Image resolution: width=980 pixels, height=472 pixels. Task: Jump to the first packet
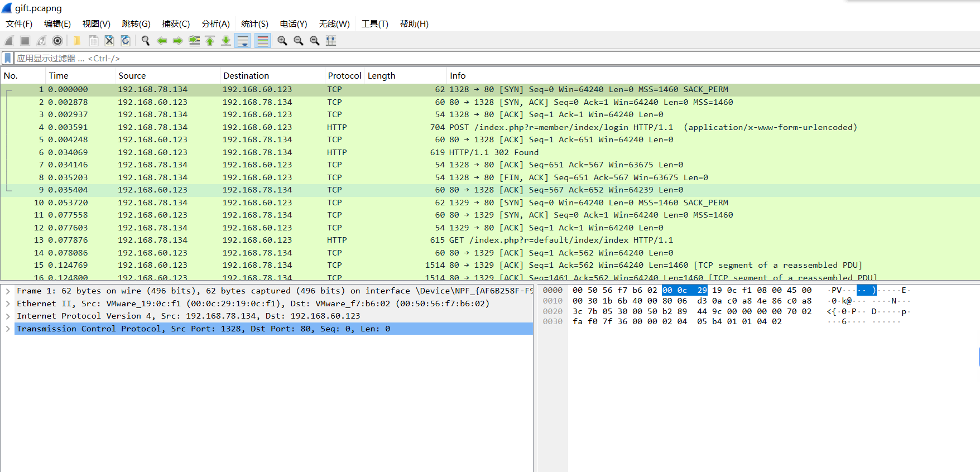(210, 41)
